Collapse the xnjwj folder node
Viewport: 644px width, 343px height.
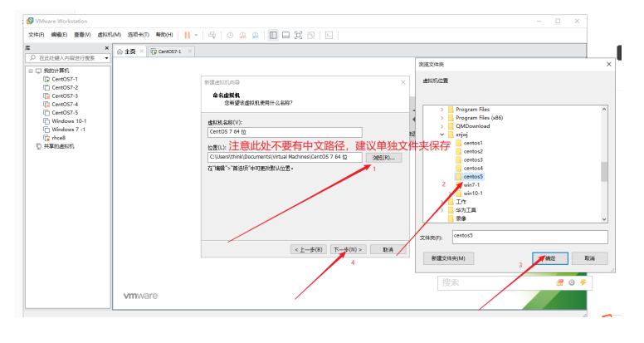(442, 135)
